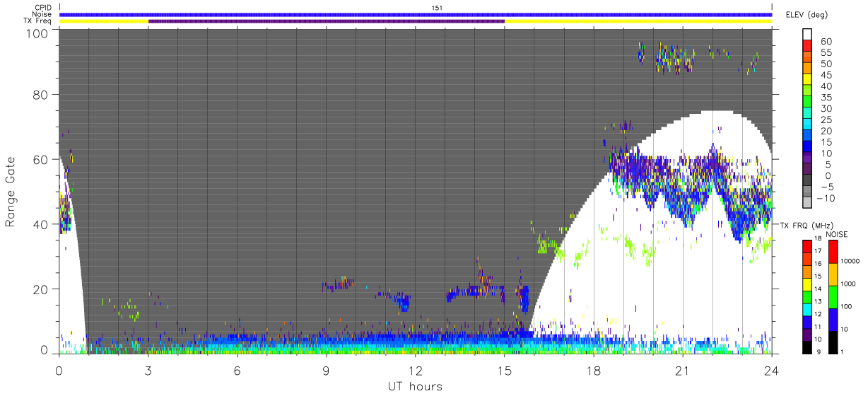Click the yellow start segment of TX Freq bar
This screenshot has width=868, height=401.
click(x=104, y=21)
